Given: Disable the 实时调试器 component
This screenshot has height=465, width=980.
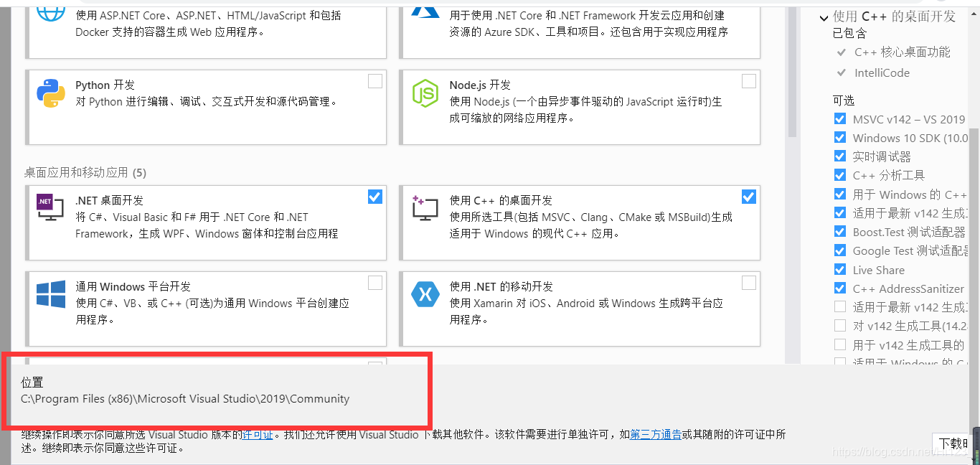Looking at the screenshot, I should (840, 156).
